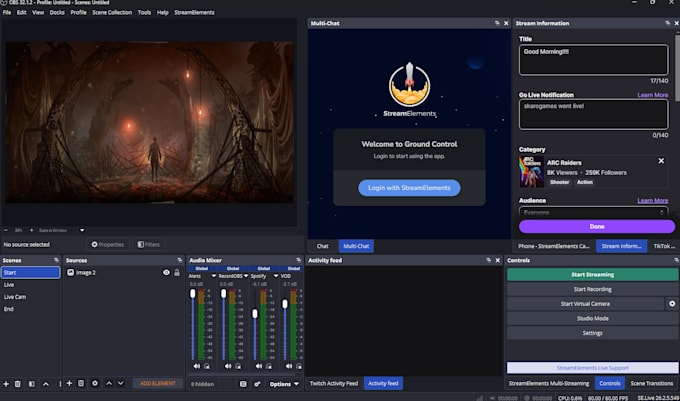Remove ARC Raiders category with X

tap(661, 161)
